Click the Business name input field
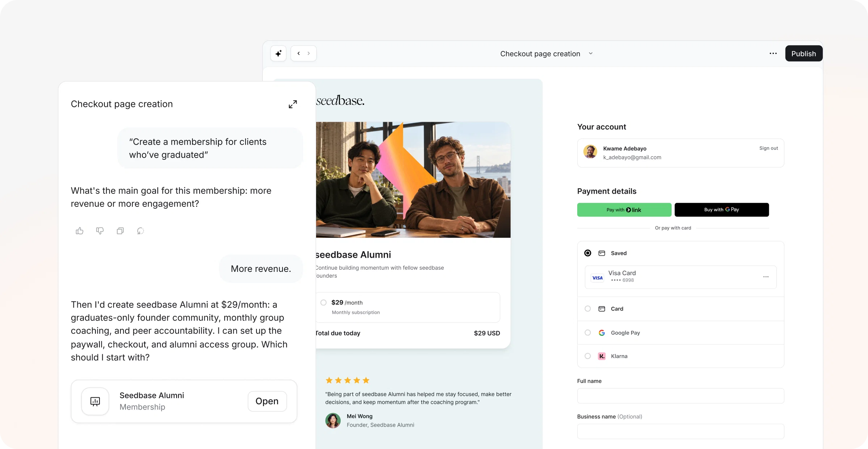Screen dimensions: 868x449 click(681, 431)
